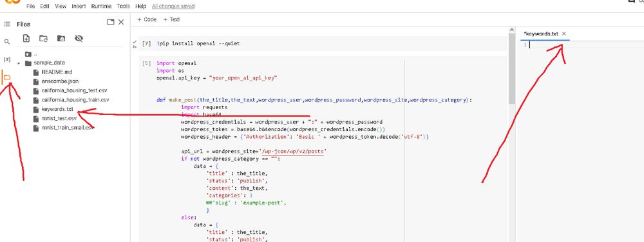This screenshot has width=644, height=242.
Task: Open the File menu
Action: pos(30,6)
